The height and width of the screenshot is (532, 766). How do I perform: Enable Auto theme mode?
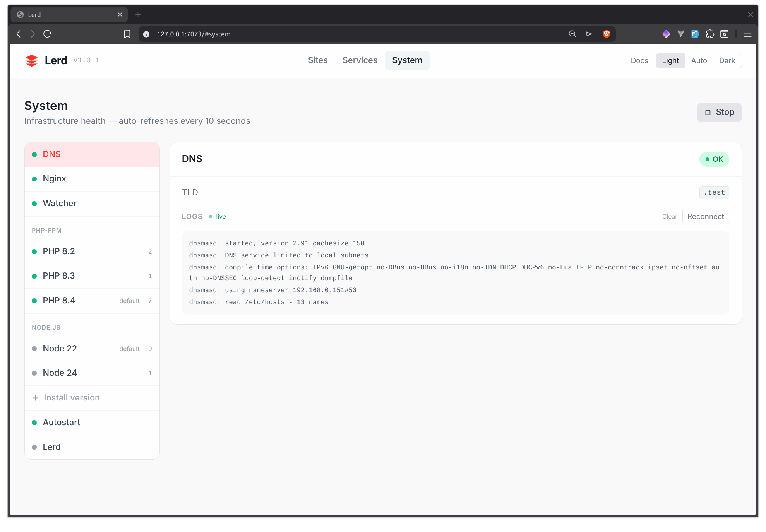pos(699,60)
